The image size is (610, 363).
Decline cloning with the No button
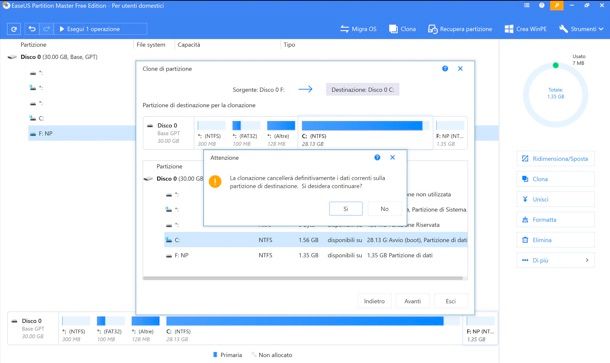coord(384,209)
